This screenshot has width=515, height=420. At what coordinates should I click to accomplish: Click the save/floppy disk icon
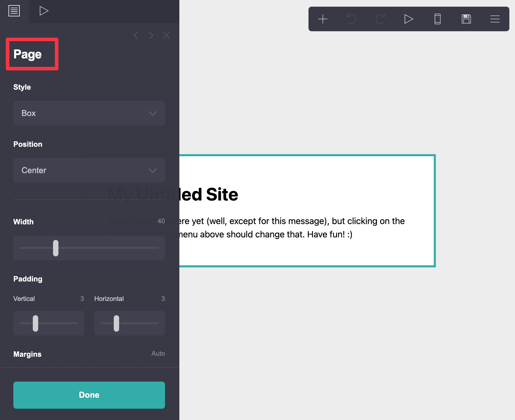pos(466,19)
